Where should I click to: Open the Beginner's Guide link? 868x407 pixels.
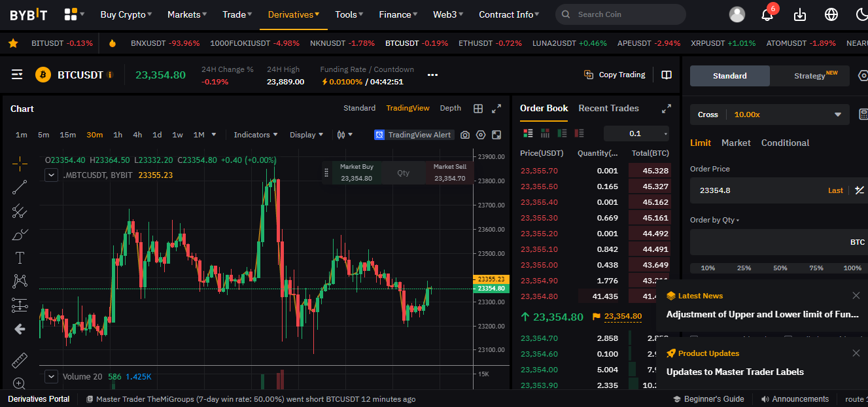tap(708, 399)
